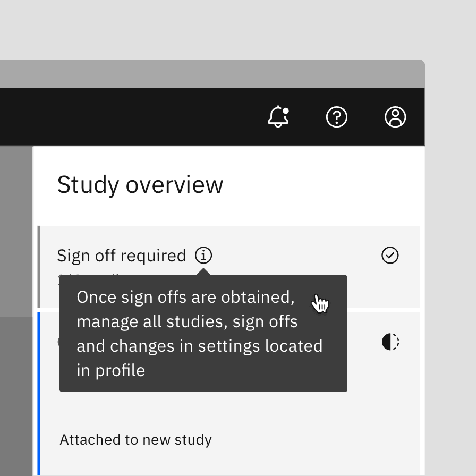The height and width of the screenshot is (476, 476).
Task: Select the Sign off required label
Action: [122, 256]
